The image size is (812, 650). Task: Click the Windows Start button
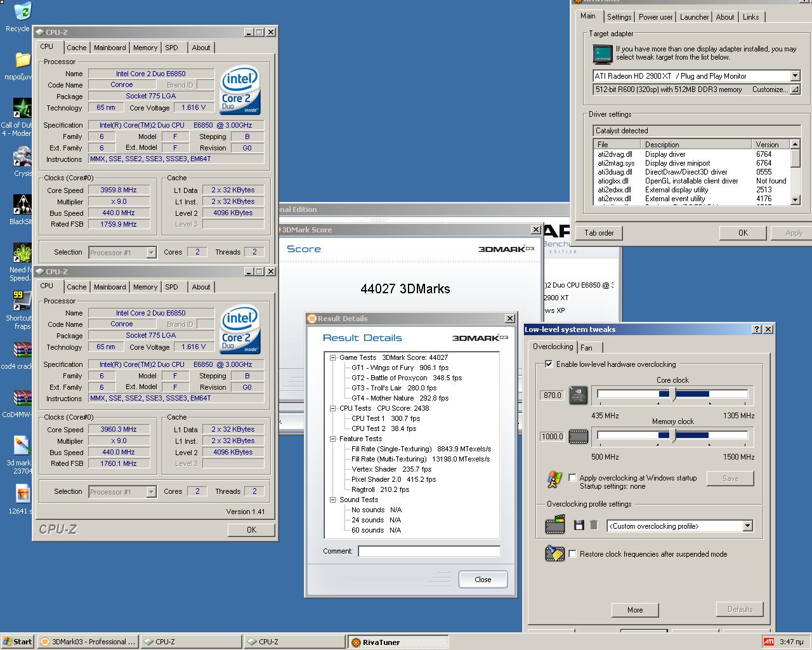(18, 642)
